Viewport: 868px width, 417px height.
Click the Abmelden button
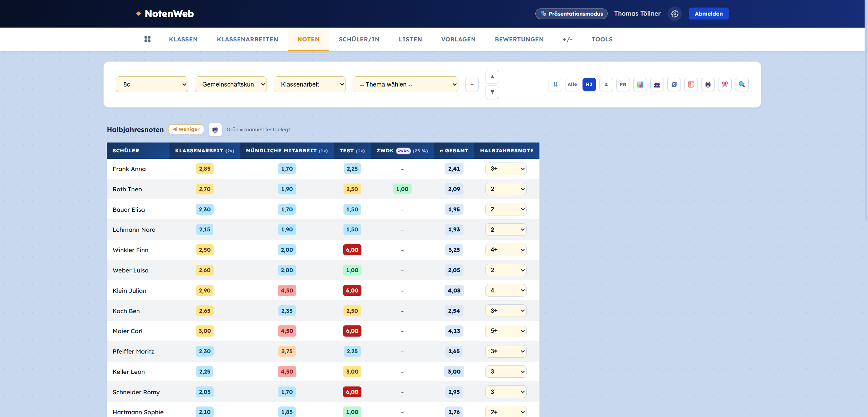point(709,14)
